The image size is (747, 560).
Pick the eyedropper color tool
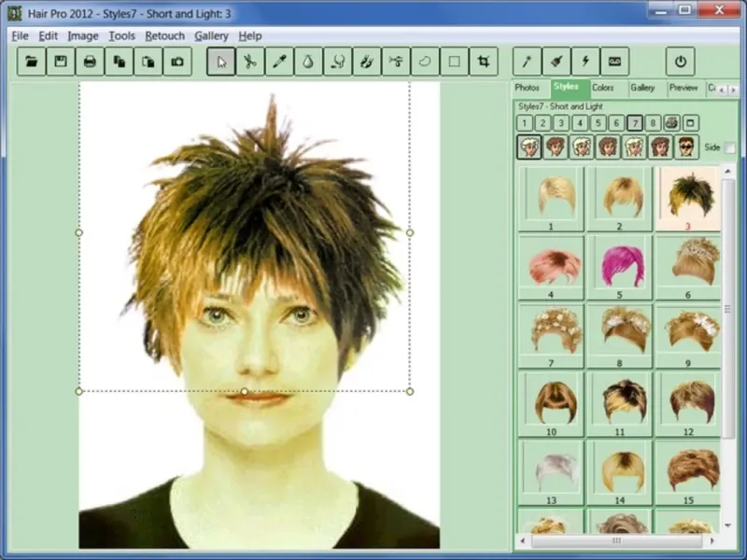coord(279,62)
